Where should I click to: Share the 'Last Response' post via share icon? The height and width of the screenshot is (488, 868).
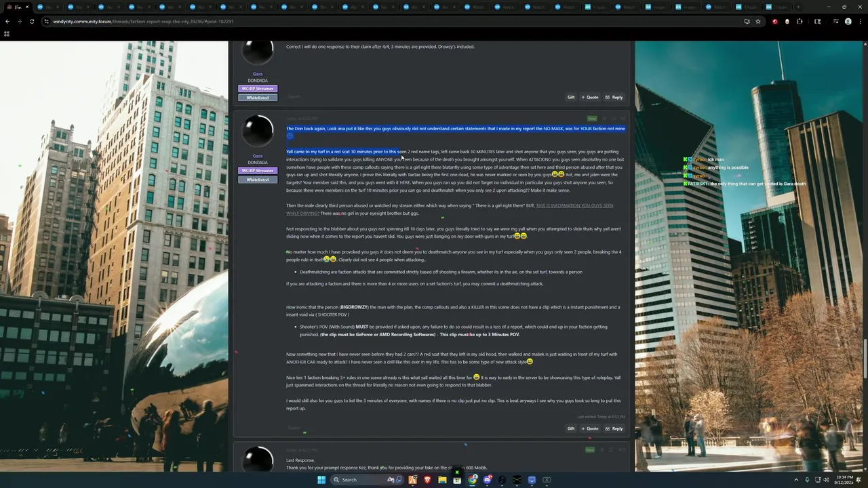tap(604, 449)
